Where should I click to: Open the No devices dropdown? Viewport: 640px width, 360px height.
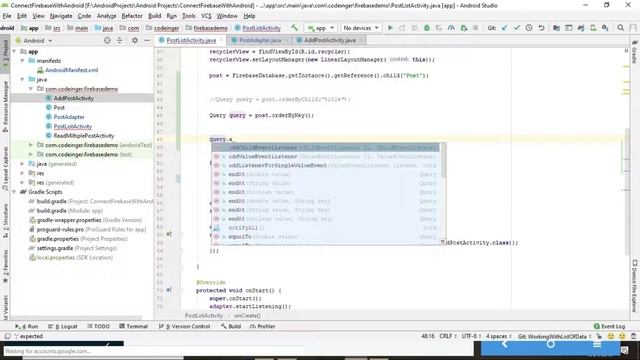point(361,28)
